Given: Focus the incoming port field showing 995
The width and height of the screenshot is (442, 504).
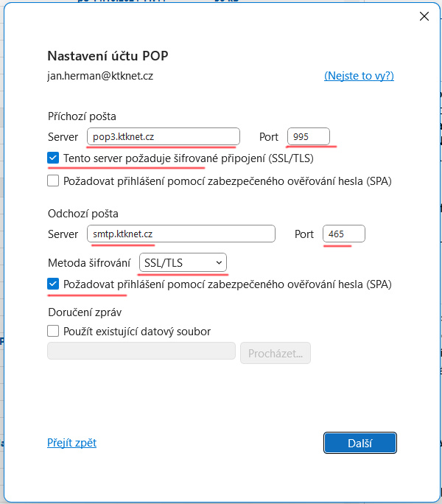Looking at the screenshot, I should pos(308,136).
